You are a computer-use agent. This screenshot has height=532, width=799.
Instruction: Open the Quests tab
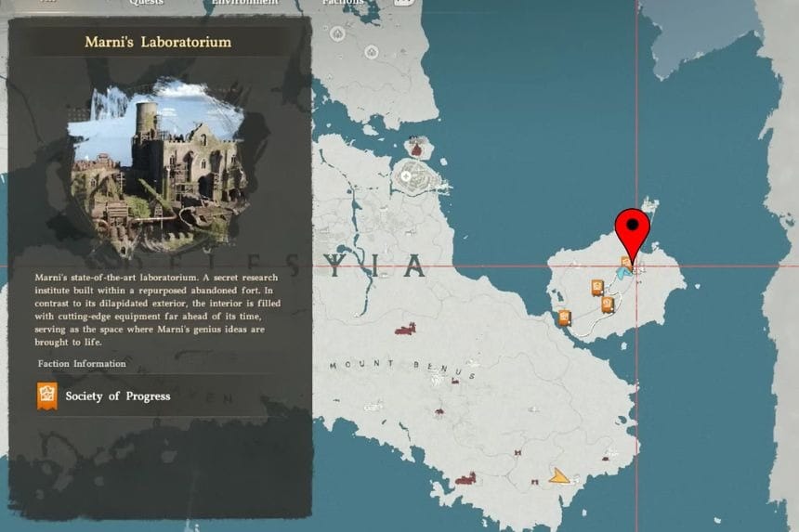click(x=148, y=3)
